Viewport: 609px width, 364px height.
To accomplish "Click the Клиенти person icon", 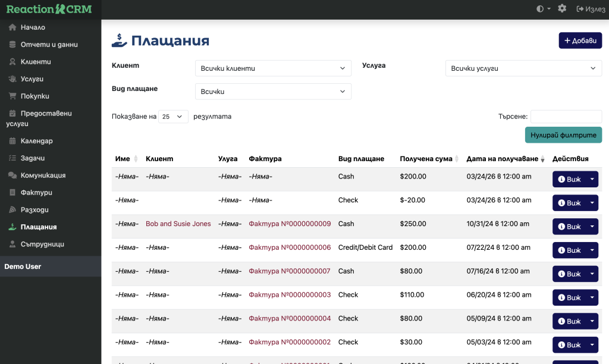I will click(12, 62).
